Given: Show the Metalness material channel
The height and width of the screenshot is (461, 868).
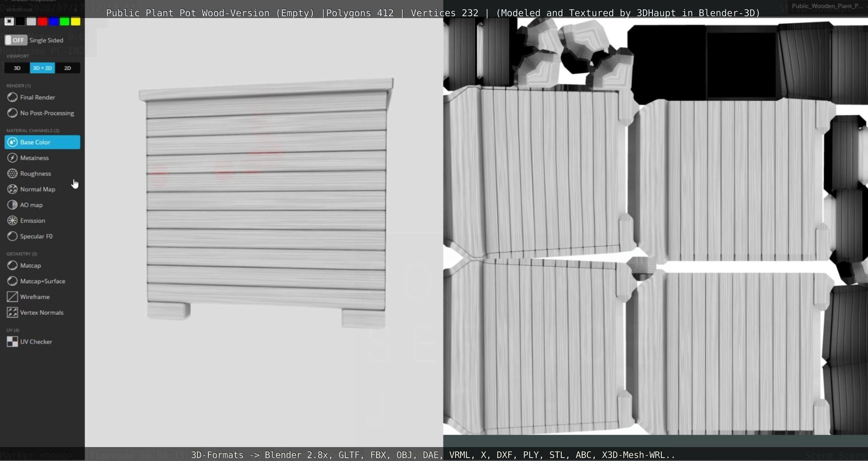Looking at the screenshot, I should point(34,158).
